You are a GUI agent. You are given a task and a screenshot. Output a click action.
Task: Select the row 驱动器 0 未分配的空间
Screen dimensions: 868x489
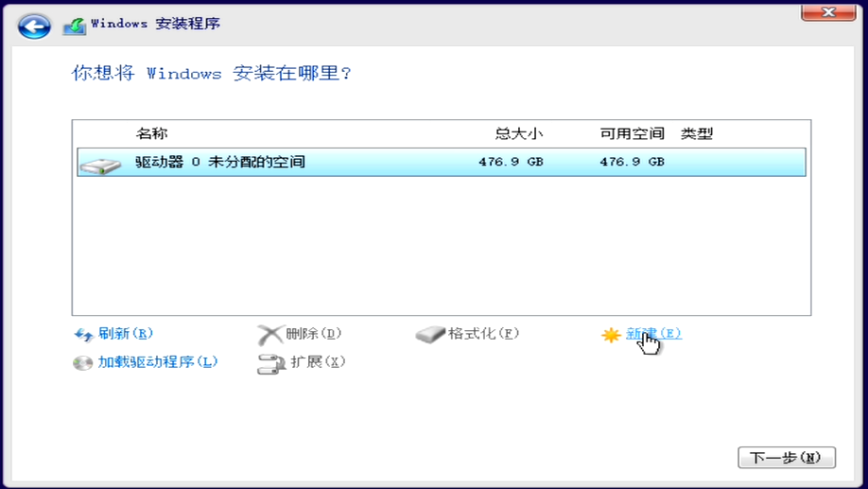pyautogui.click(x=442, y=163)
